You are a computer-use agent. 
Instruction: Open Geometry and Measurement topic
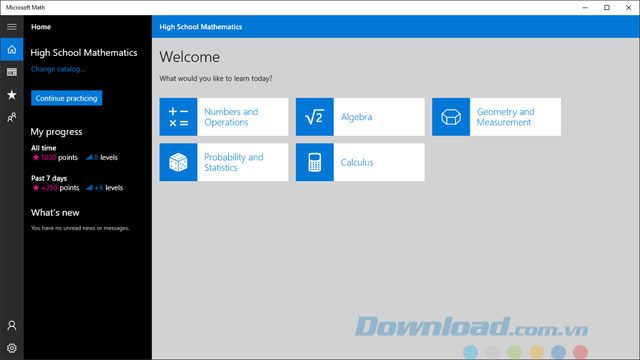tap(496, 117)
